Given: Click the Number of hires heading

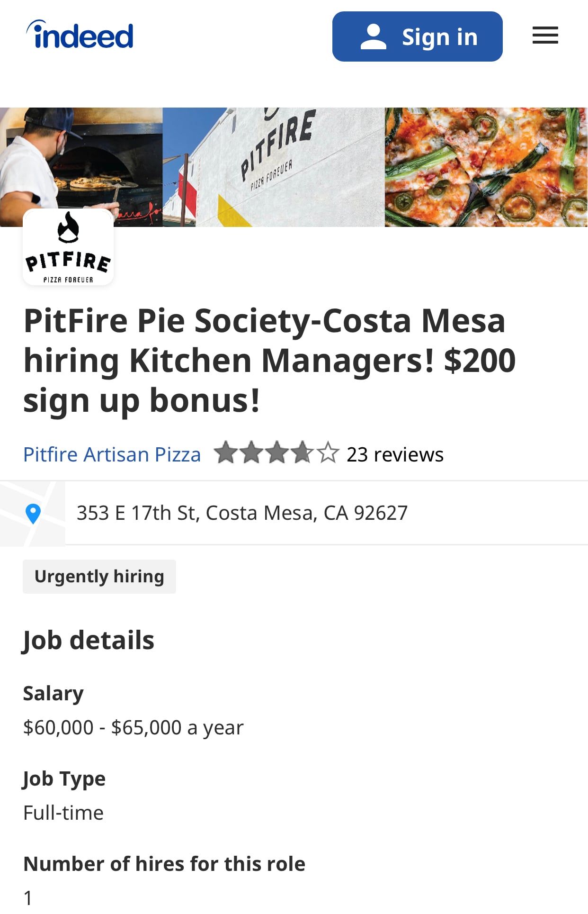Looking at the screenshot, I should click(x=164, y=864).
